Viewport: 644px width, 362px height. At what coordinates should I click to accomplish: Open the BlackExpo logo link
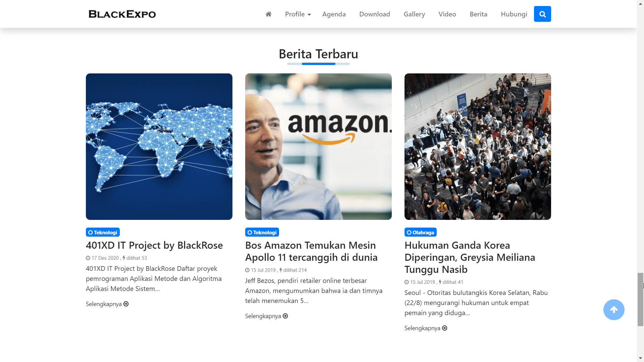pos(122,14)
